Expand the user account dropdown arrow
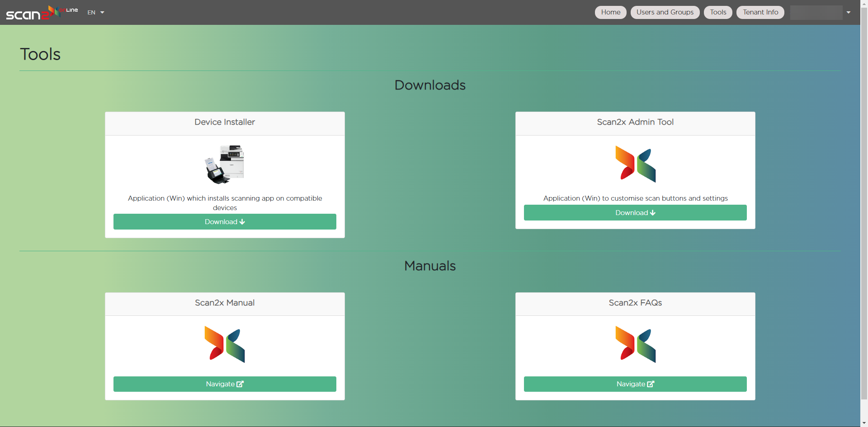 coord(849,13)
